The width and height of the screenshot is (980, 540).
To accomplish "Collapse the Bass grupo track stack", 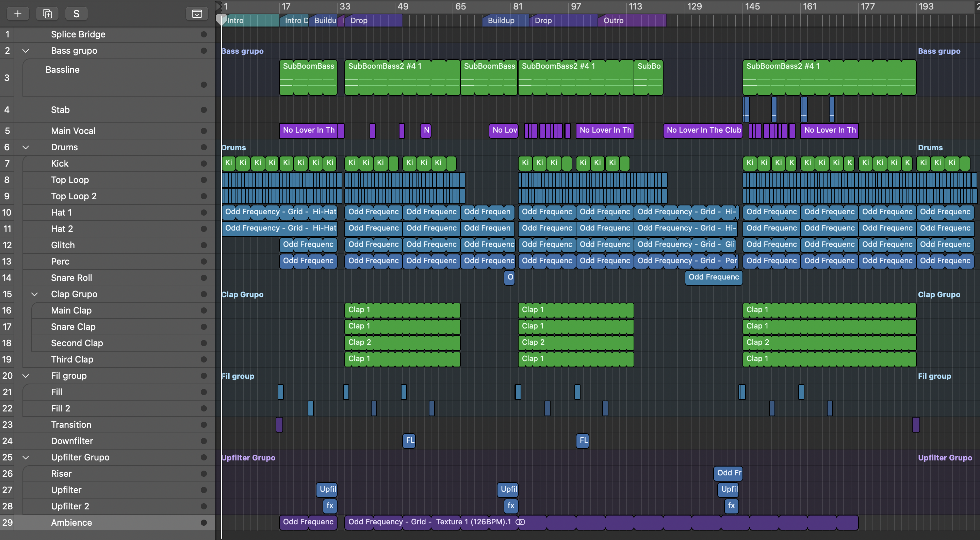I will pyautogui.click(x=26, y=51).
